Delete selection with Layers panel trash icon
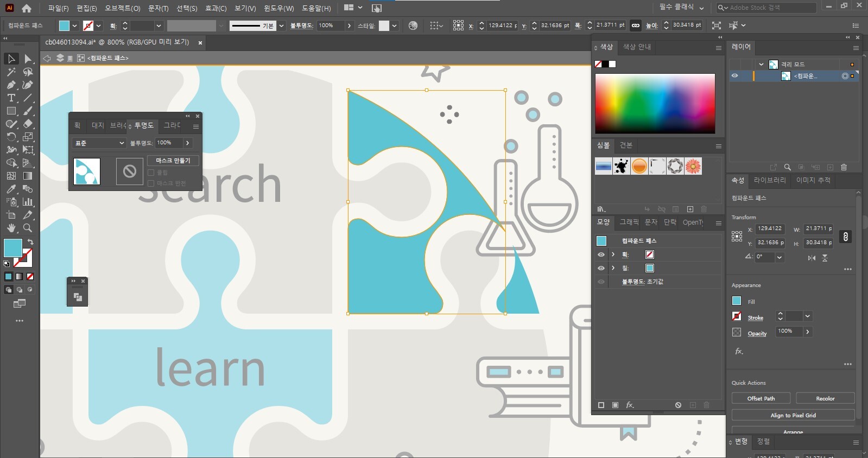This screenshot has width=868, height=458. 844,167
